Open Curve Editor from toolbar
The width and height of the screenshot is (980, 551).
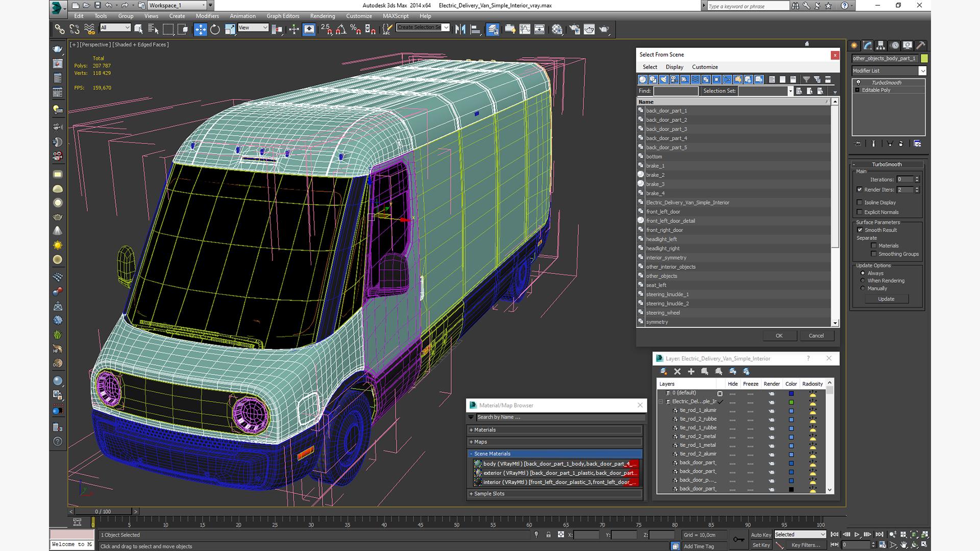[525, 30]
